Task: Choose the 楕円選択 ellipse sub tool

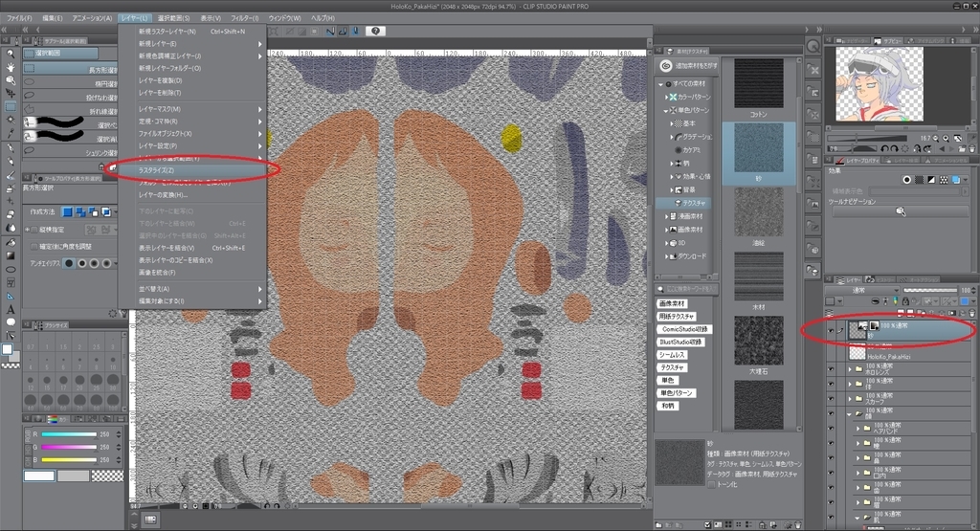Action: click(70, 83)
